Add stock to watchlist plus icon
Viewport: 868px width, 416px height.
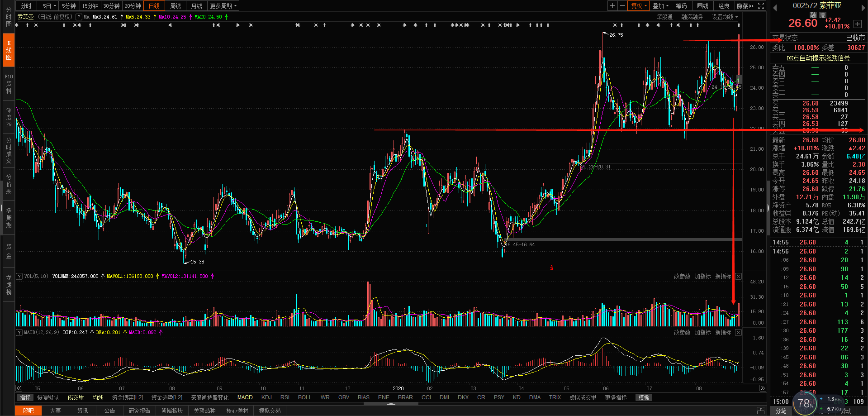[858, 24]
